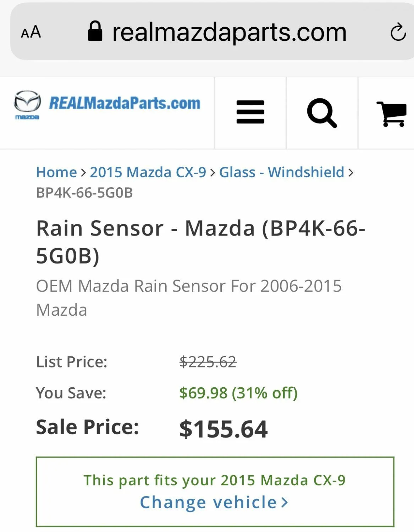Tap the padlock icon in address bar
The height and width of the screenshot is (532, 414).
tap(95, 31)
